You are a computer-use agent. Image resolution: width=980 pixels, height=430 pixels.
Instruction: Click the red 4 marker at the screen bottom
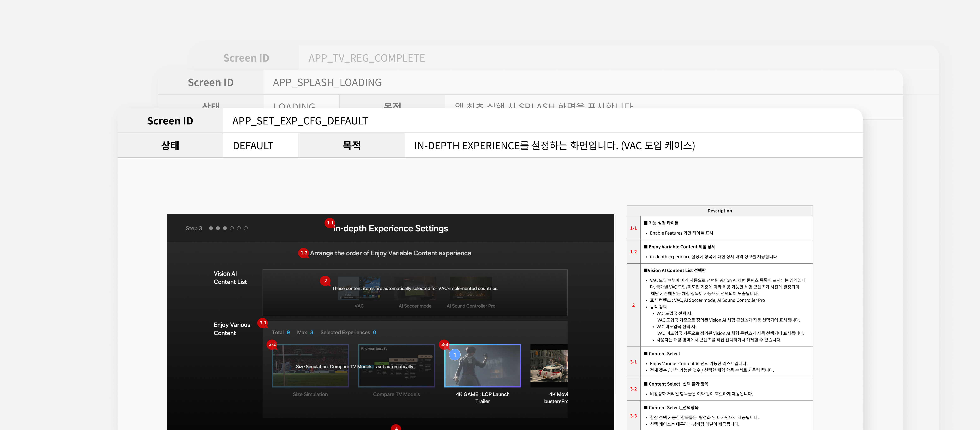[x=396, y=428]
